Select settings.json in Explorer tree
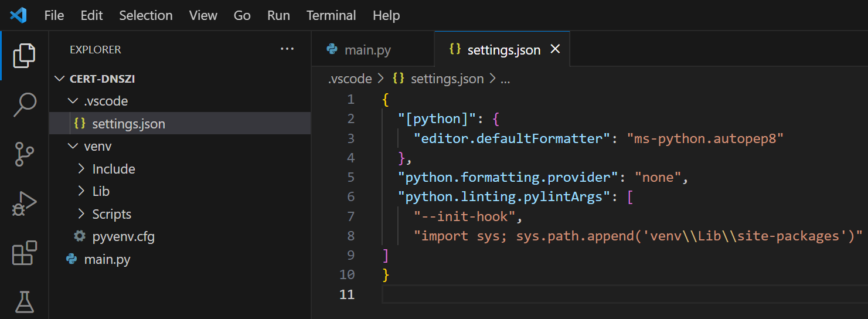 pos(180,124)
